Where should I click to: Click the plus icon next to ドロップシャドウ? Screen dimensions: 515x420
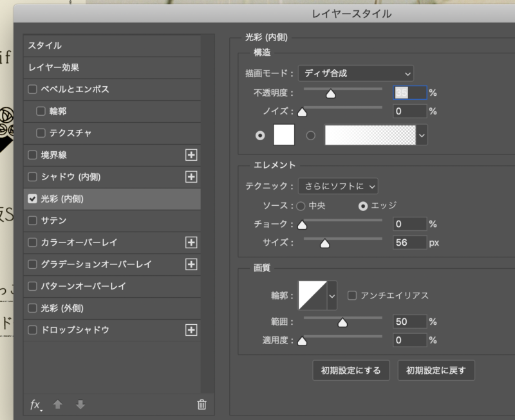point(191,330)
